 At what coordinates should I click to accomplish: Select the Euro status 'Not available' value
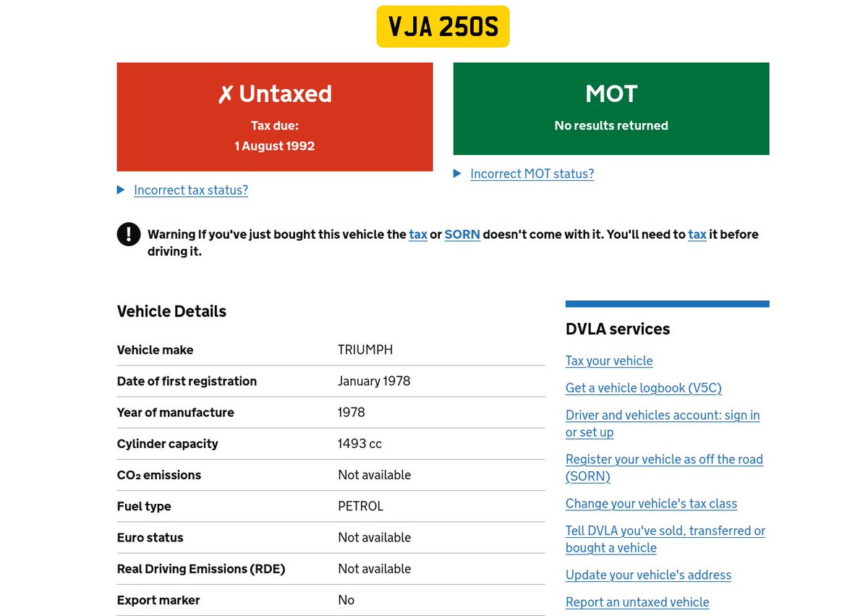[x=374, y=537]
